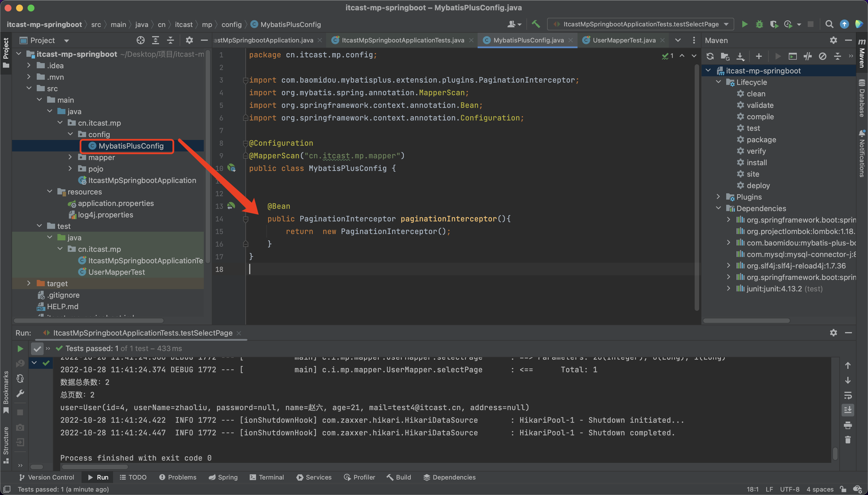The height and width of the screenshot is (495, 868).
Task: Click the green Run button in the toolbar
Action: tap(744, 24)
